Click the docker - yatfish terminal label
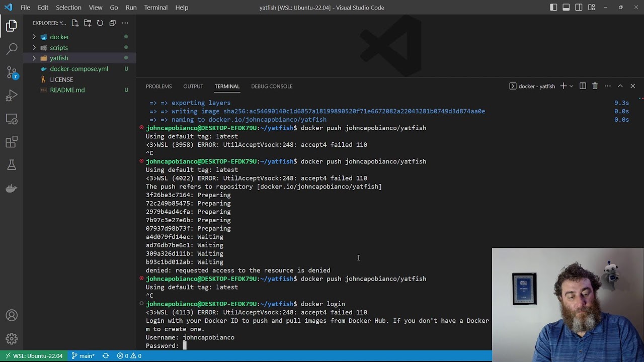 tap(532, 86)
